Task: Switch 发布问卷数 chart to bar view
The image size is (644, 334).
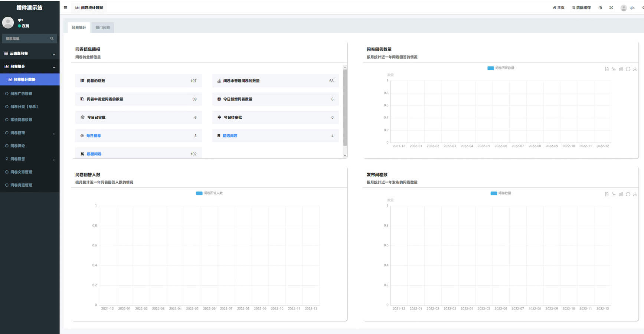Action: [621, 194]
